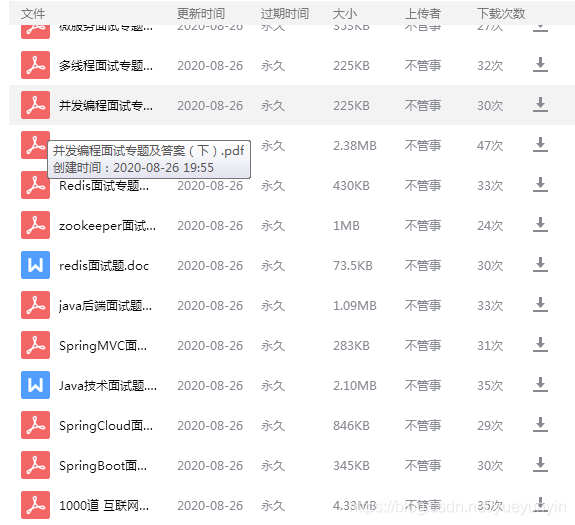Sort by 上传者 column header
575x525 pixels.
pos(422,14)
